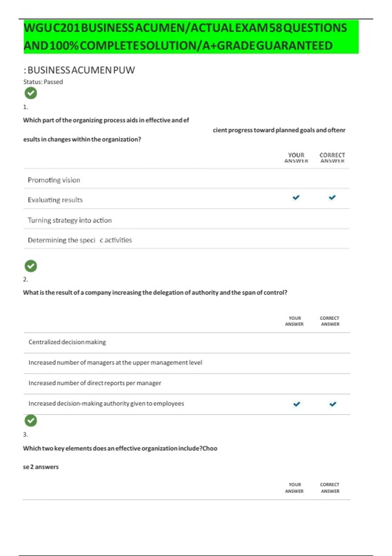Select the Turning strategy into action option

70,220
